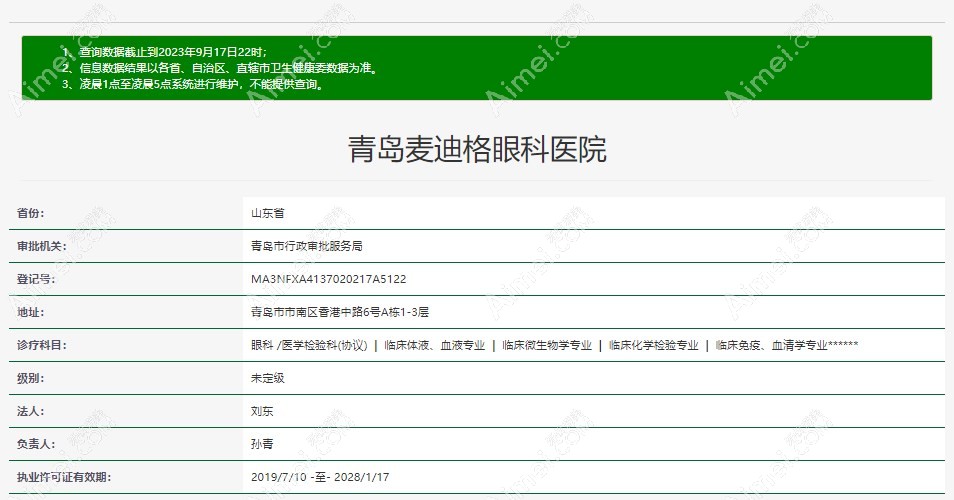This screenshot has height=500, width=954.
Task: Click the 登记号 label
Action: 36,279
